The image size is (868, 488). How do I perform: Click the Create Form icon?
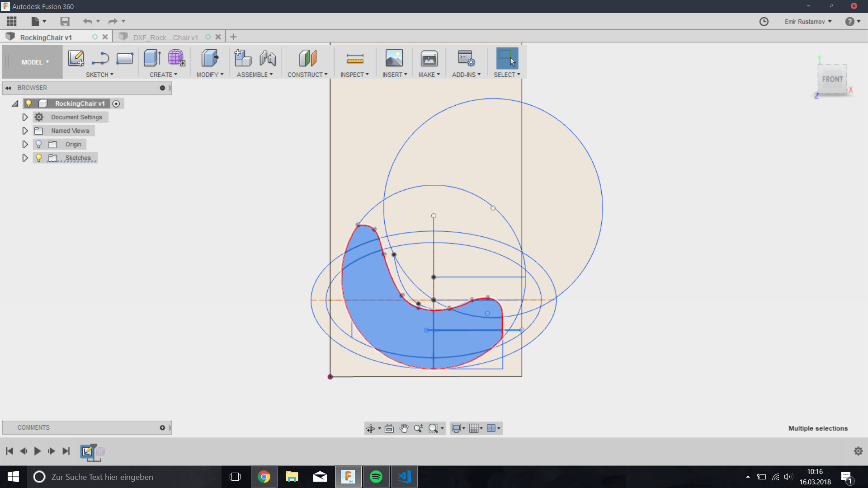pyautogui.click(x=176, y=58)
